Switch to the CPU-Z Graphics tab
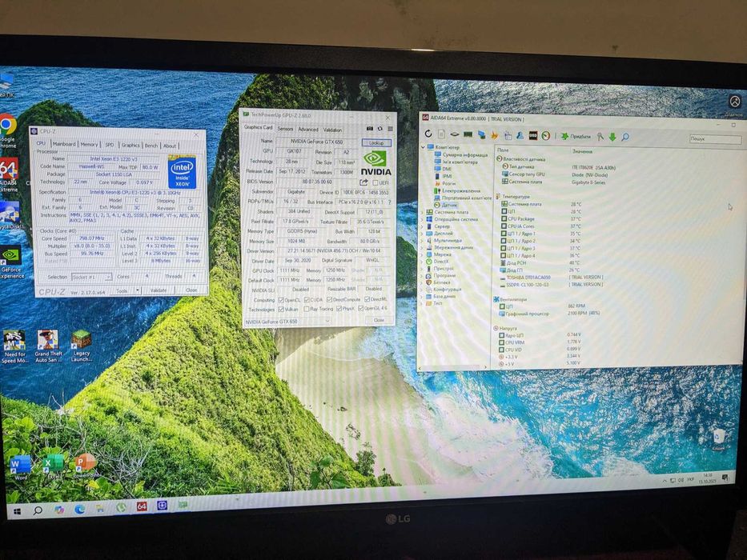The width and height of the screenshot is (747, 560). click(x=131, y=146)
